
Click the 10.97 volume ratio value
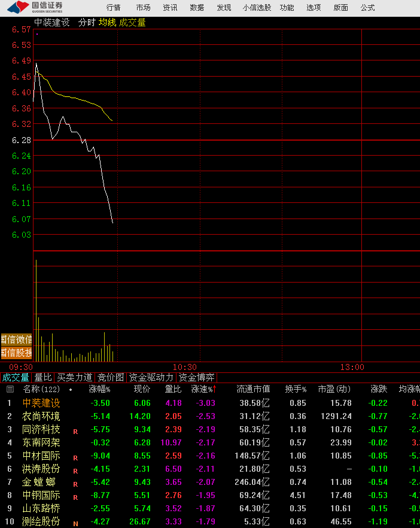coord(171,442)
